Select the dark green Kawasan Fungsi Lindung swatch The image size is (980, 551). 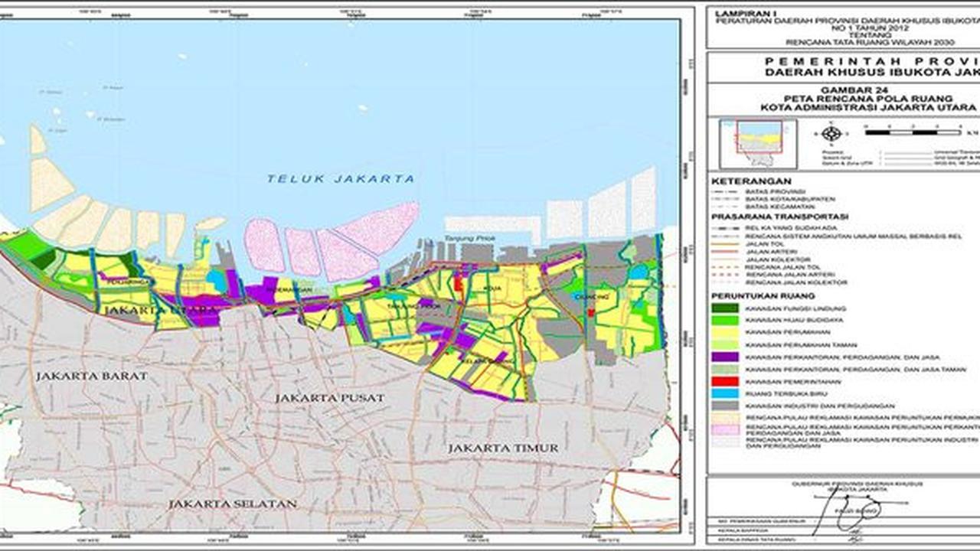724,308
